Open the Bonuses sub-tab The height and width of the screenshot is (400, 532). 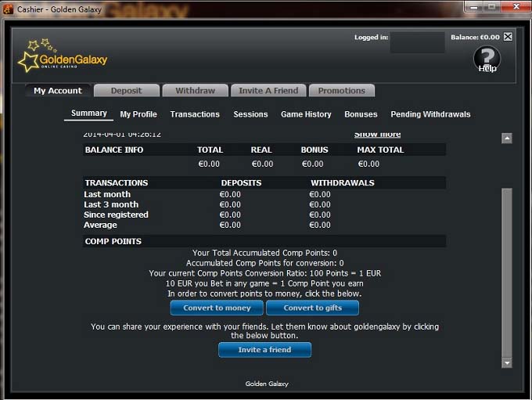tap(361, 114)
